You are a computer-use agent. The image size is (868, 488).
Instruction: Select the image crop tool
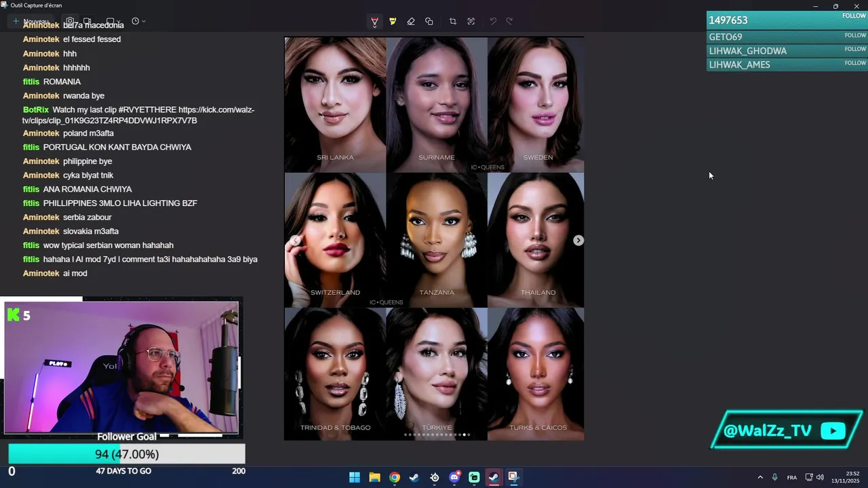(453, 22)
